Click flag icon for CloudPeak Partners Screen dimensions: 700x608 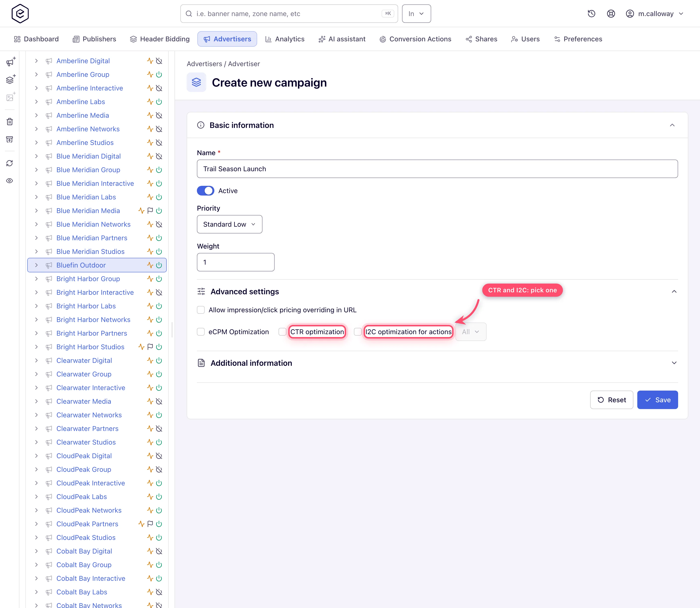click(150, 524)
